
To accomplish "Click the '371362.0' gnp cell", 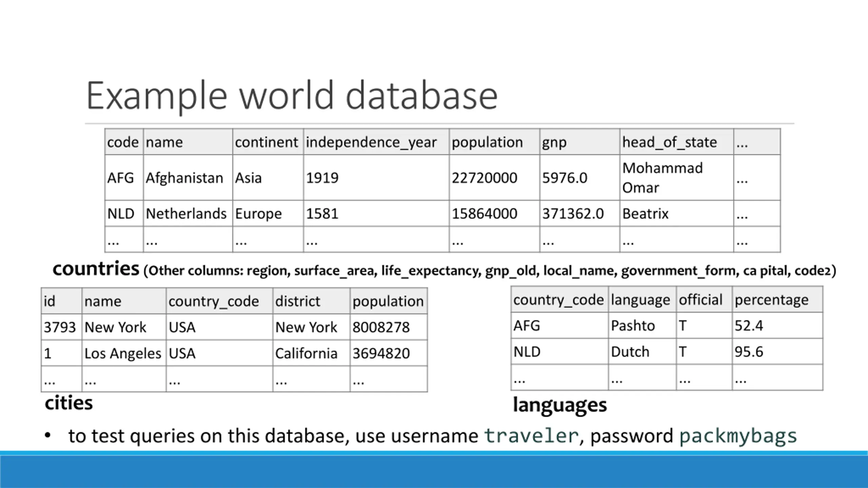I will (x=580, y=213).
